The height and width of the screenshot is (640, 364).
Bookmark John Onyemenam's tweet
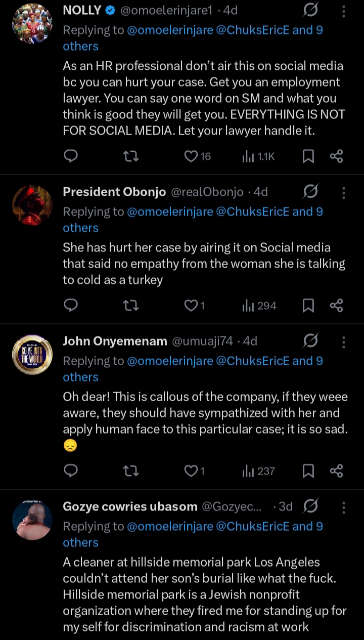click(308, 471)
